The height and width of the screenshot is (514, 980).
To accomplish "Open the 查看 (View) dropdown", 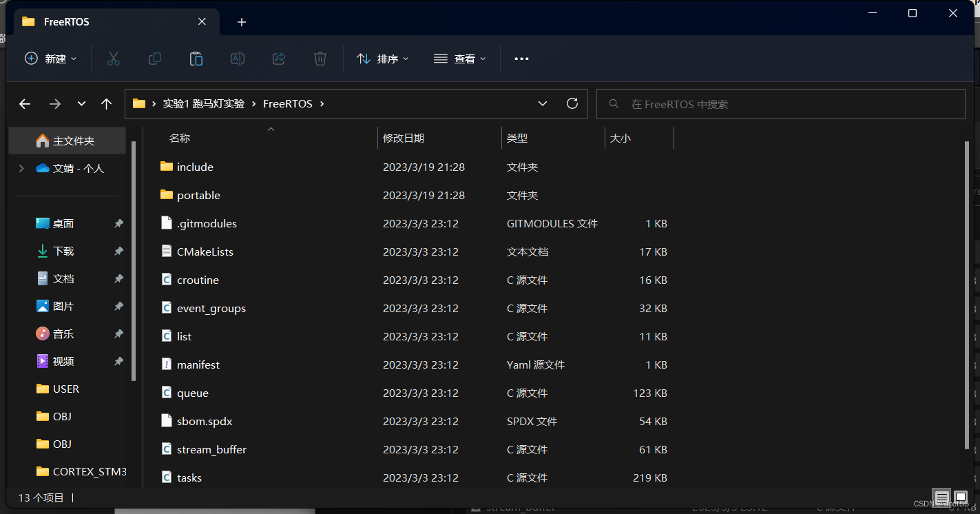I will click(459, 59).
